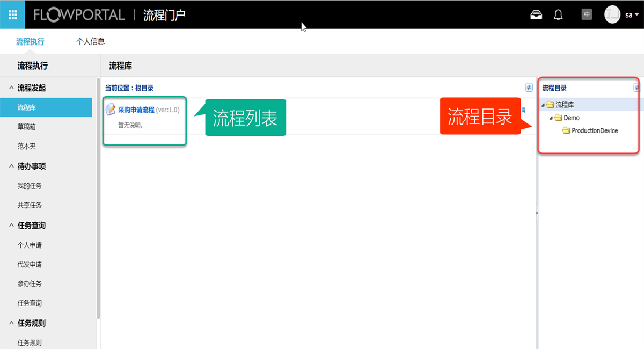Show notifications via the bell icon
This screenshot has height=349, width=644.
(559, 14)
